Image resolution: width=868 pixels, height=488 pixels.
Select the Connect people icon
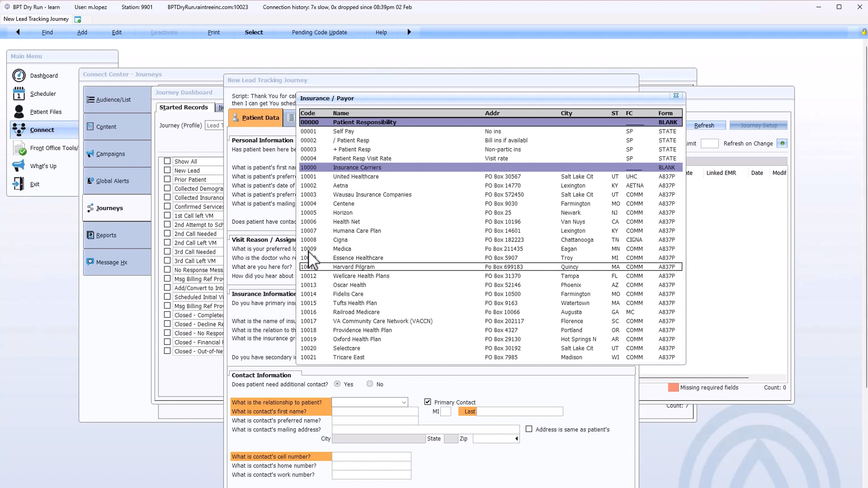(x=19, y=129)
